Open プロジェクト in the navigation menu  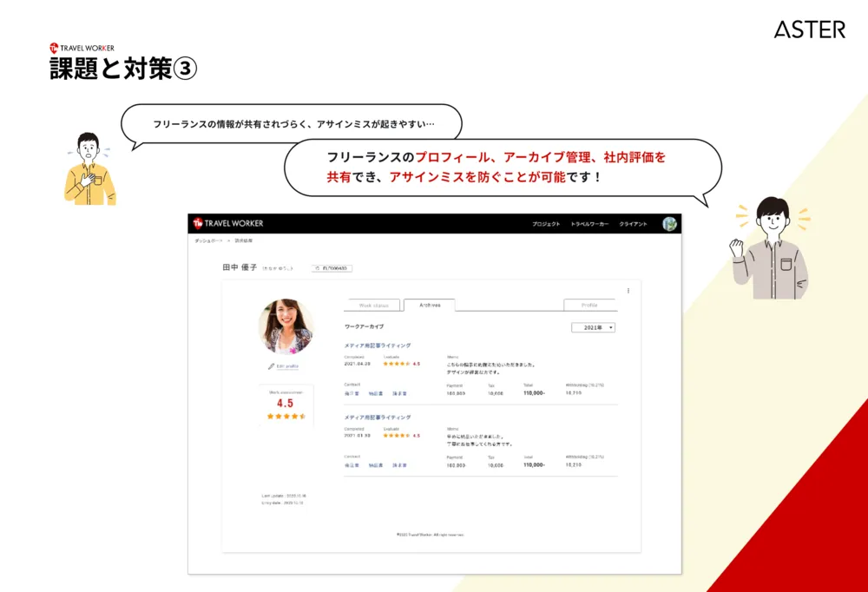click(x=545, y=221)
